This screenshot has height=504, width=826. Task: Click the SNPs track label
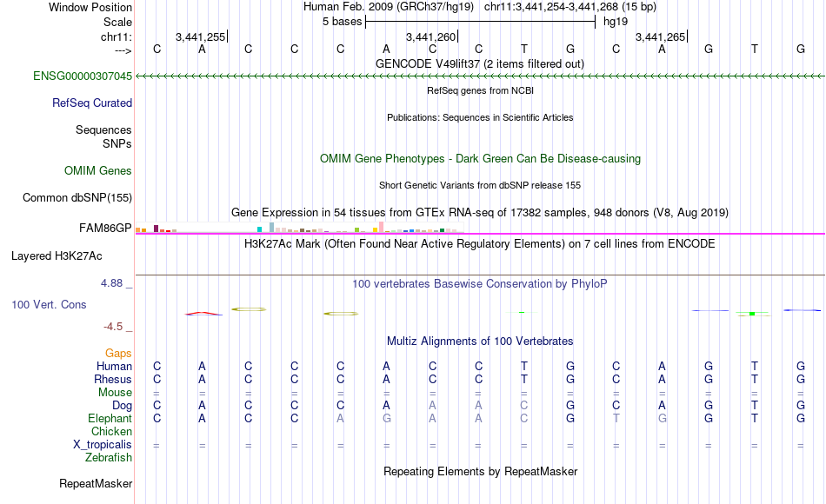pos(117,143)
